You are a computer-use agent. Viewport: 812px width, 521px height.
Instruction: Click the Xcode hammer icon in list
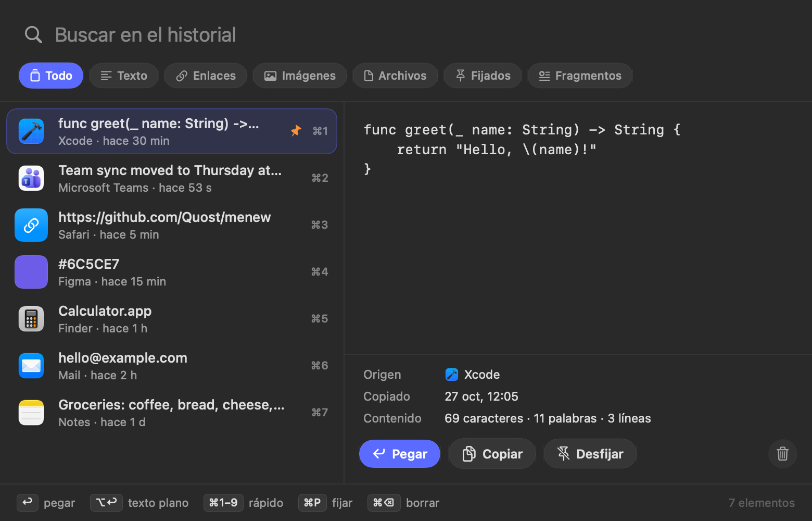[31, 131]
